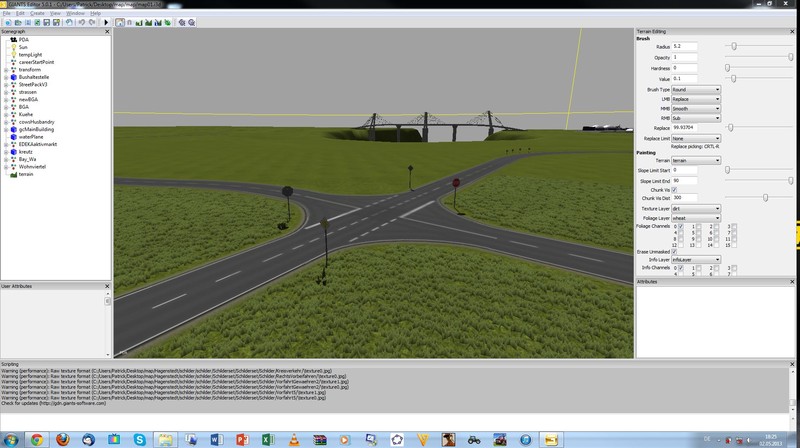Close the Terrain Editing panel

point(792,32)
